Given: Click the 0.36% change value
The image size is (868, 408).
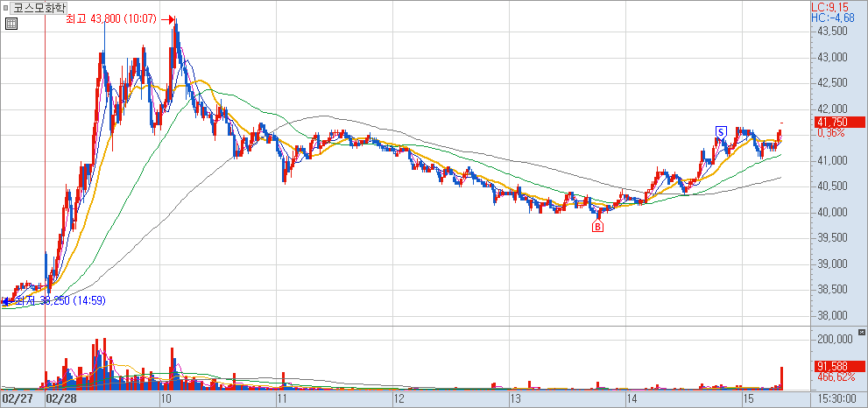Looking at the screenshot, I should click(x=829, y=133).
